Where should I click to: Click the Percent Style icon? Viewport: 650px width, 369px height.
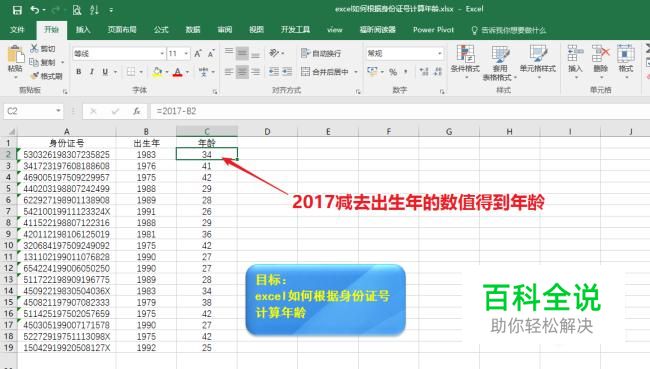pos(393,72)
